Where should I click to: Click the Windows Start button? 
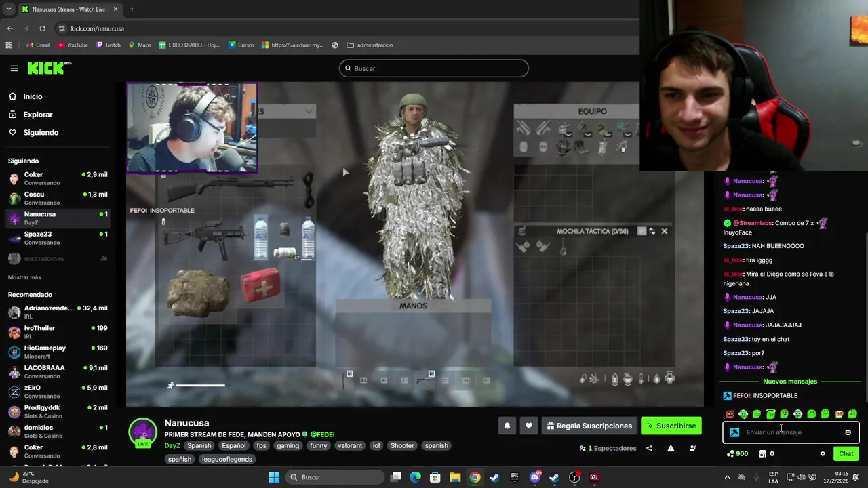[274, 477]
